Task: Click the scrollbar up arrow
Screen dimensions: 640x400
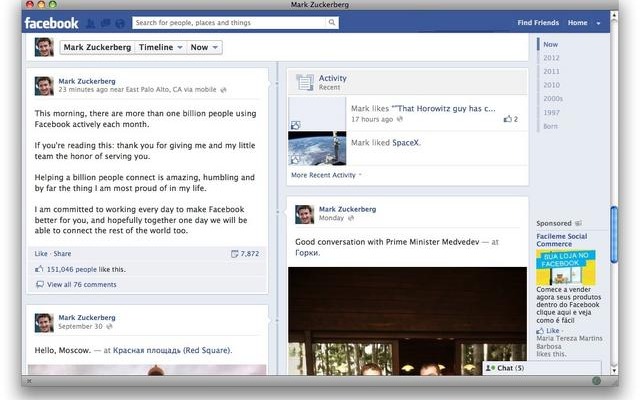Action: click(x=614, y=15)
